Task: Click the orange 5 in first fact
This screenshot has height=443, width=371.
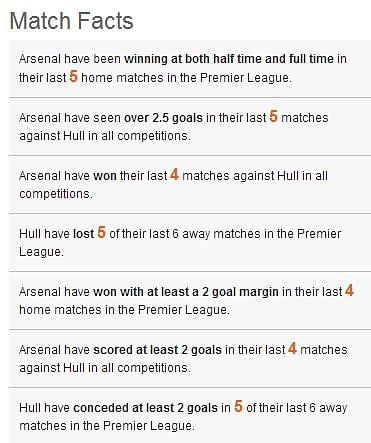Action: [x=73, y=76]
